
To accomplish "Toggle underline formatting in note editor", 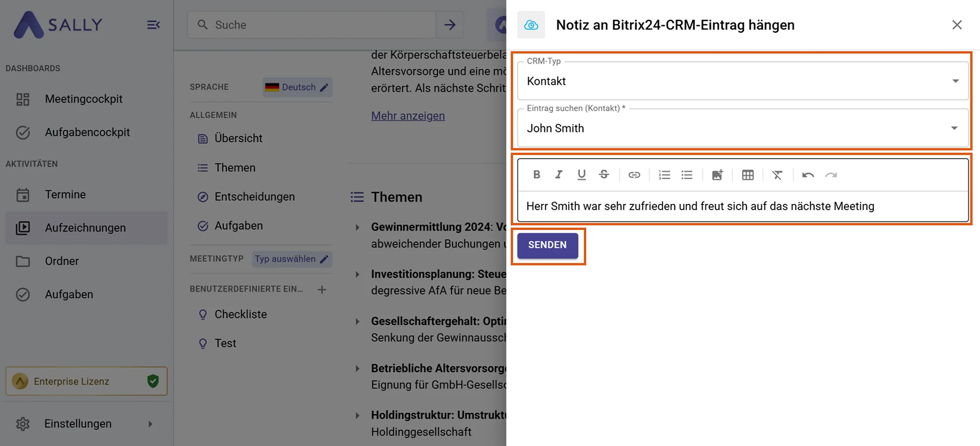I will (582, 175).
